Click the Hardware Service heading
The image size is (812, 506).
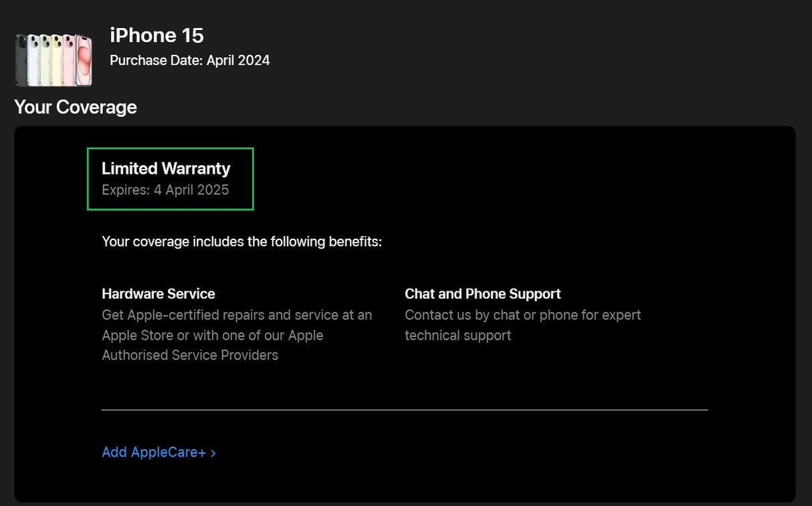[159, 294]
